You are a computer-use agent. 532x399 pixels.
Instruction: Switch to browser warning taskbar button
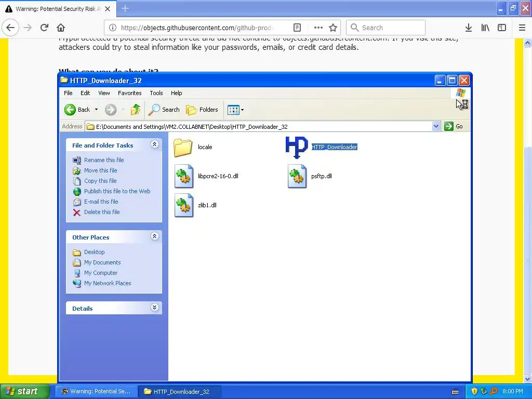[96, 391]
